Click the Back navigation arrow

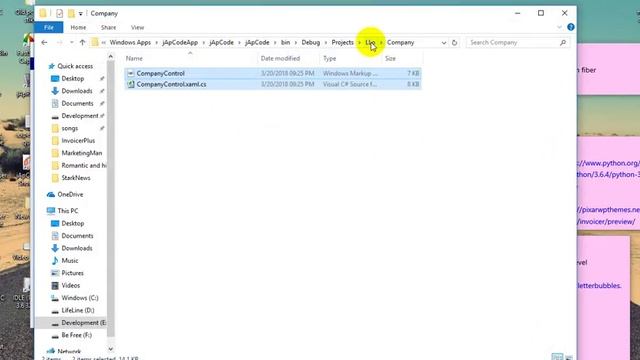(x=44, y=42)
